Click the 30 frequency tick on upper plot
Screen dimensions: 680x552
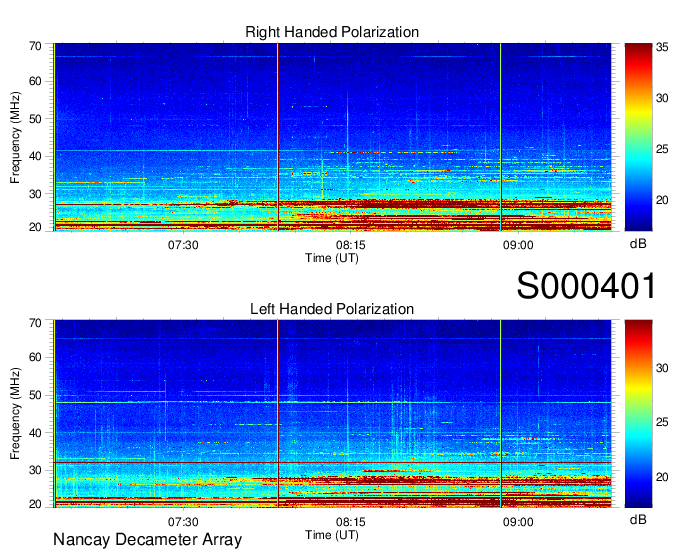35,194
